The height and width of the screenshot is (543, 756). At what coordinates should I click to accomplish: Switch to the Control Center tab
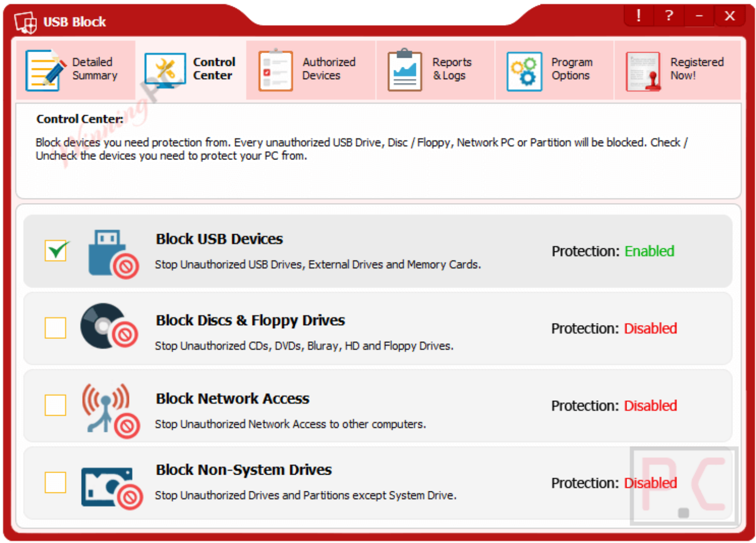pyautogui.click(x=214, y=69)
